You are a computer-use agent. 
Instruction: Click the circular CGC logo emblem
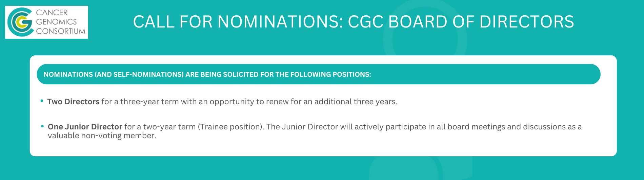coord(20,22)
